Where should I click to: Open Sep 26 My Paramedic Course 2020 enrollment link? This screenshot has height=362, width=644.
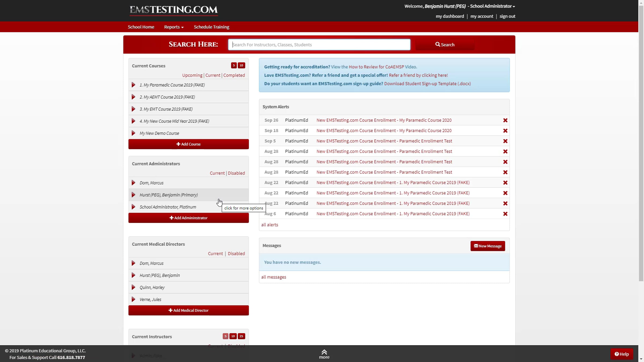[x=384, y=120]
